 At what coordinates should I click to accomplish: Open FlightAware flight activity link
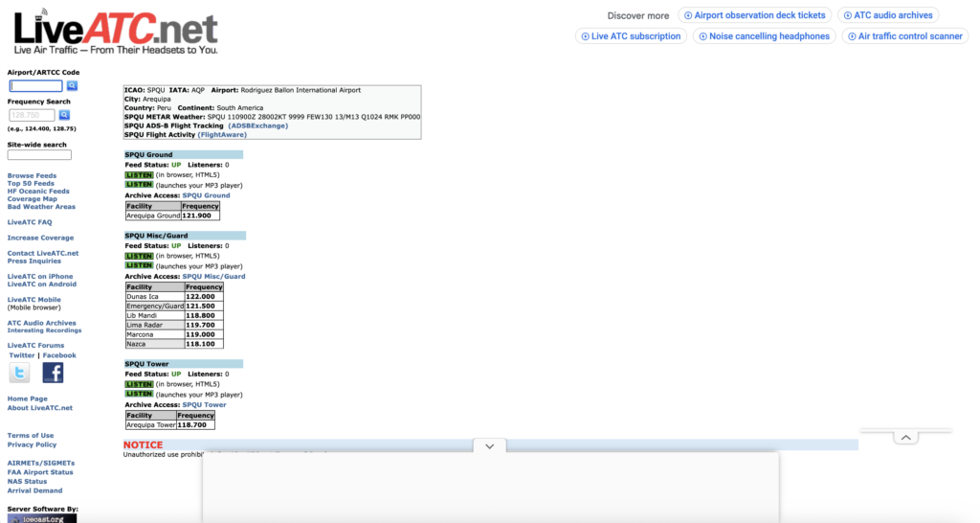pos(222,135)
